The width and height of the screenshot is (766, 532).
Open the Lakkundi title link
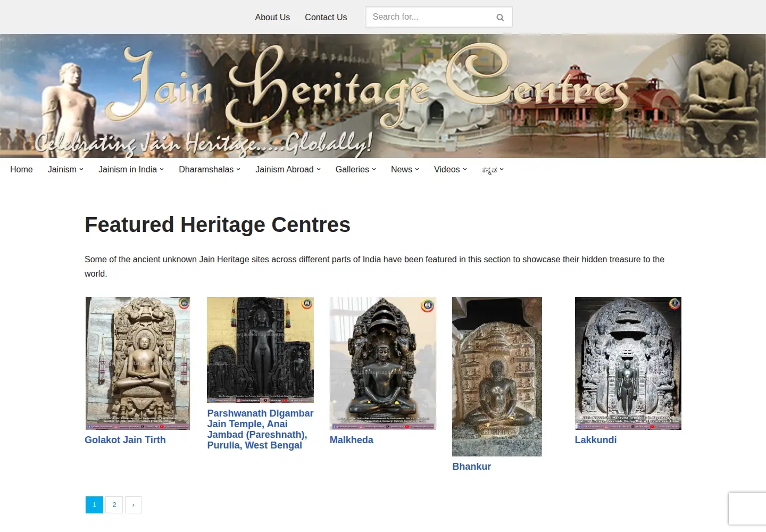[596, 440]
